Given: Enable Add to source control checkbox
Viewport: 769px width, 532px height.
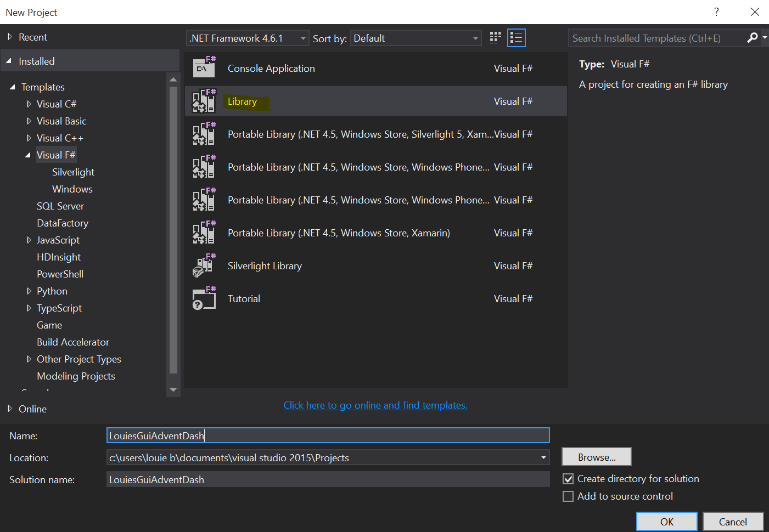Looking at the screenshot, I should tap(569, 496).
